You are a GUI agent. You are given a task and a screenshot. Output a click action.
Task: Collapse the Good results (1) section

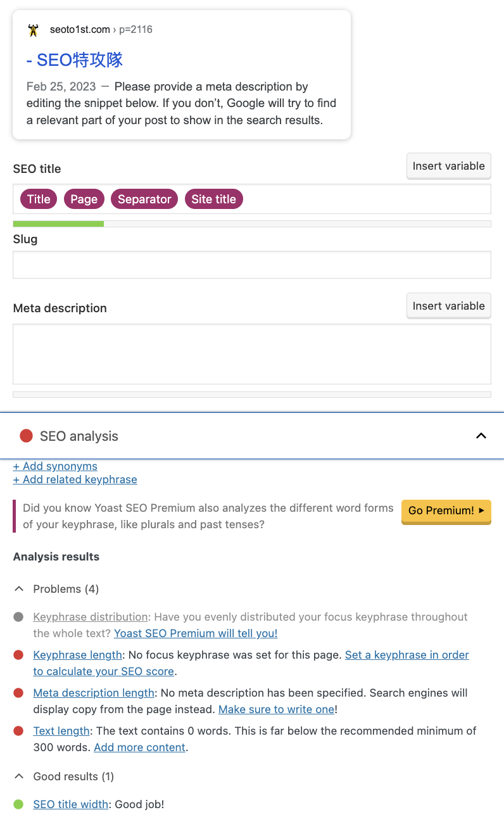[x=20, y=776]
